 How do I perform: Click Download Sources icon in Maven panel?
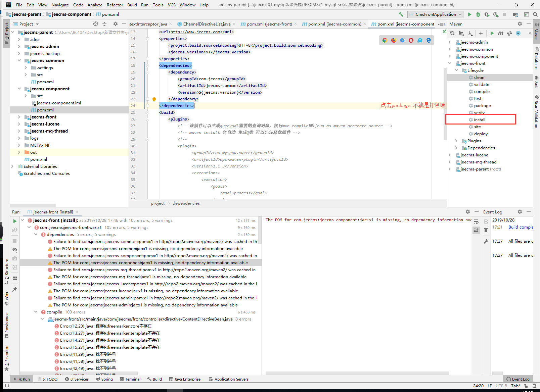point(470,33)
